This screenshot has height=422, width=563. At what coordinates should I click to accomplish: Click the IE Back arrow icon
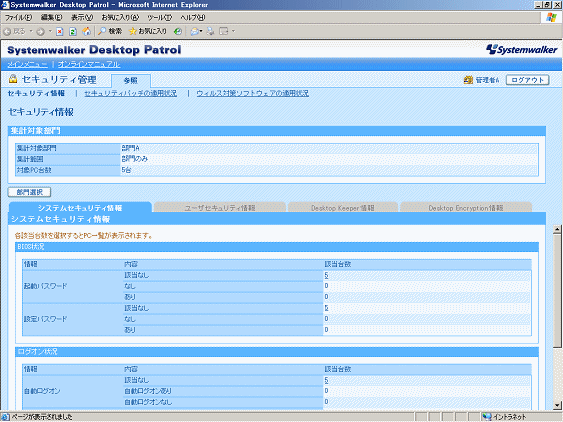click(7, 32)
